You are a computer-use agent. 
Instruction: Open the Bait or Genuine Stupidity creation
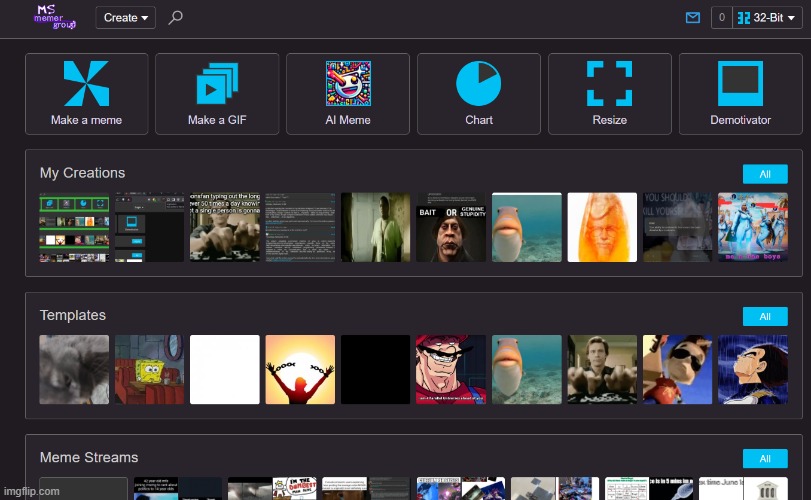451,228
